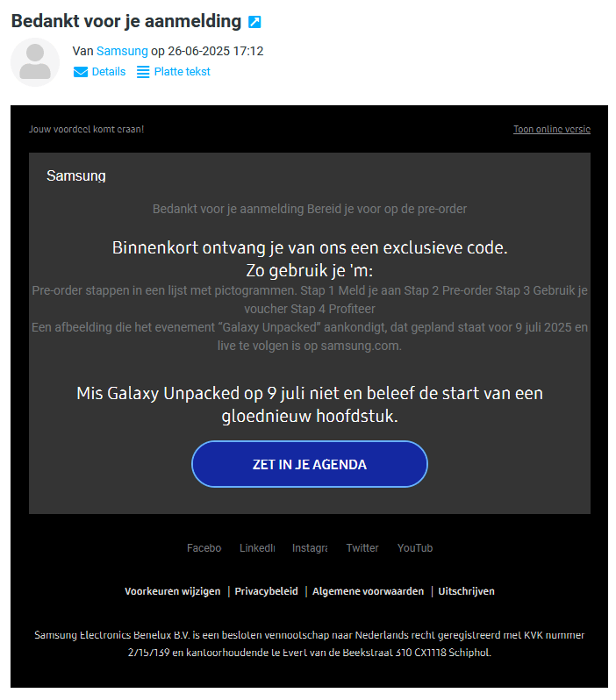Show message header Details

[109, 72]
